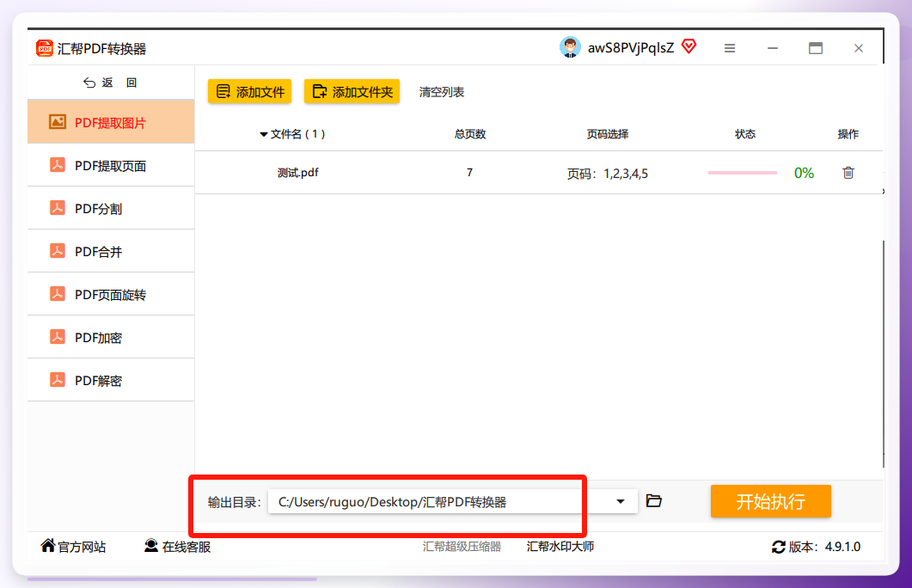The width and height of the screenshot is (912, 588).
Task: Select the 测试.pdf file name
Action: click(x=297, y=173)
